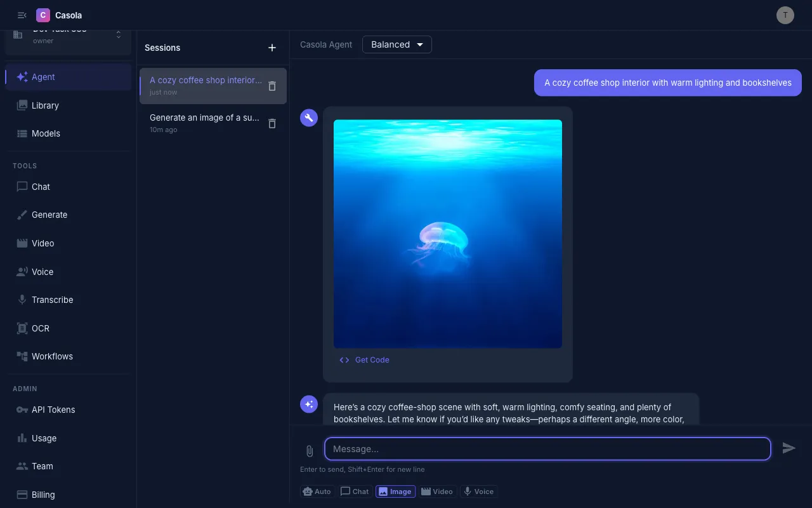Open the Balanced model dropdown
This screenshot has height=508, width=812.
396,44
